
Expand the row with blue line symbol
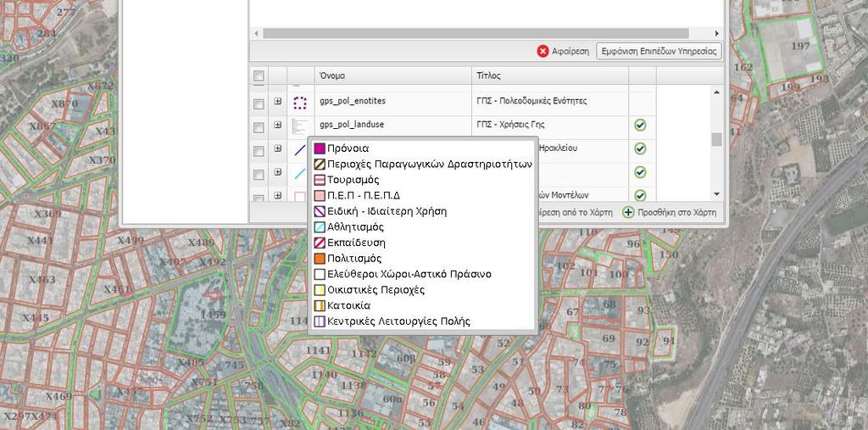278,148
